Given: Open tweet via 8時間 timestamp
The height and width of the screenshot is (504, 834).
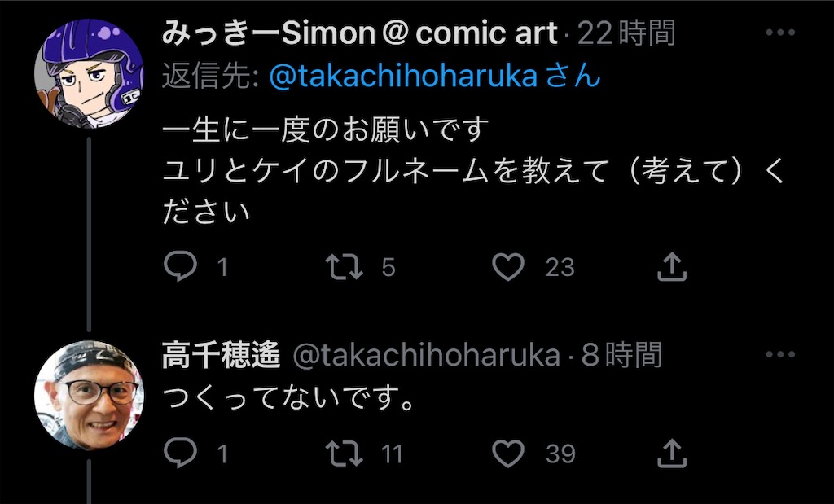Looking at the screenshot, I should tap(621, 355).
